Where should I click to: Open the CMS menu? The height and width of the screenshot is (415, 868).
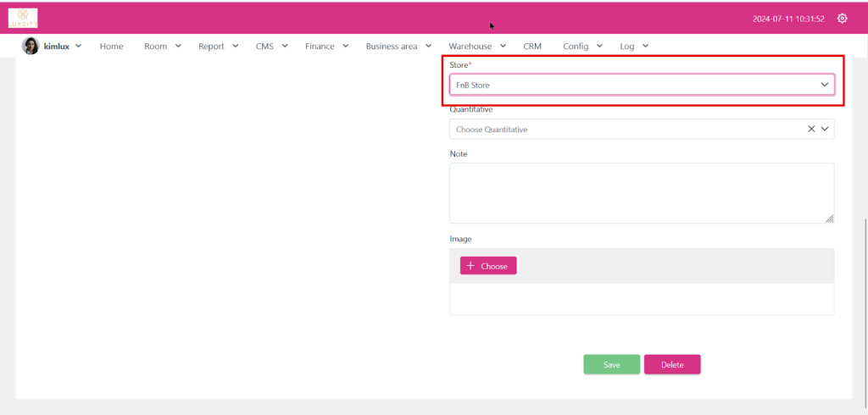(x=271, y=47)
